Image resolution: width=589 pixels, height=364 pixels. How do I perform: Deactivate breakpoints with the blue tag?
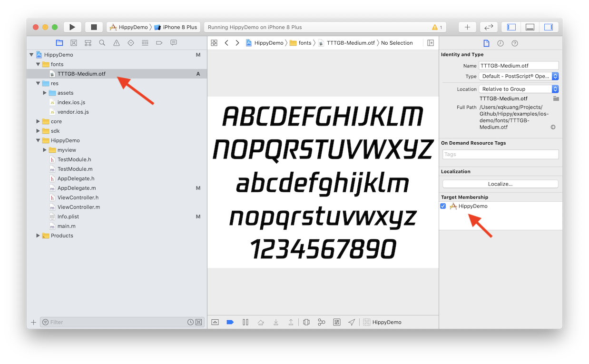[x=230, y=322]
